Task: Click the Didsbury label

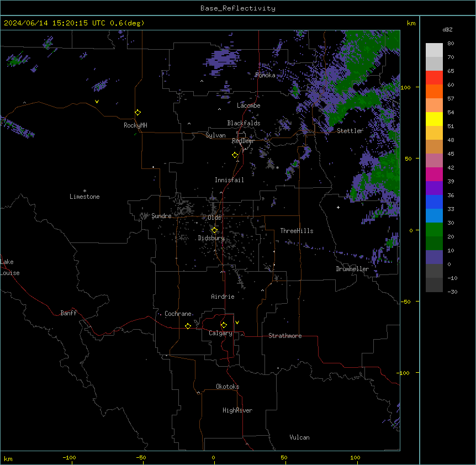Action: (211, 238)
